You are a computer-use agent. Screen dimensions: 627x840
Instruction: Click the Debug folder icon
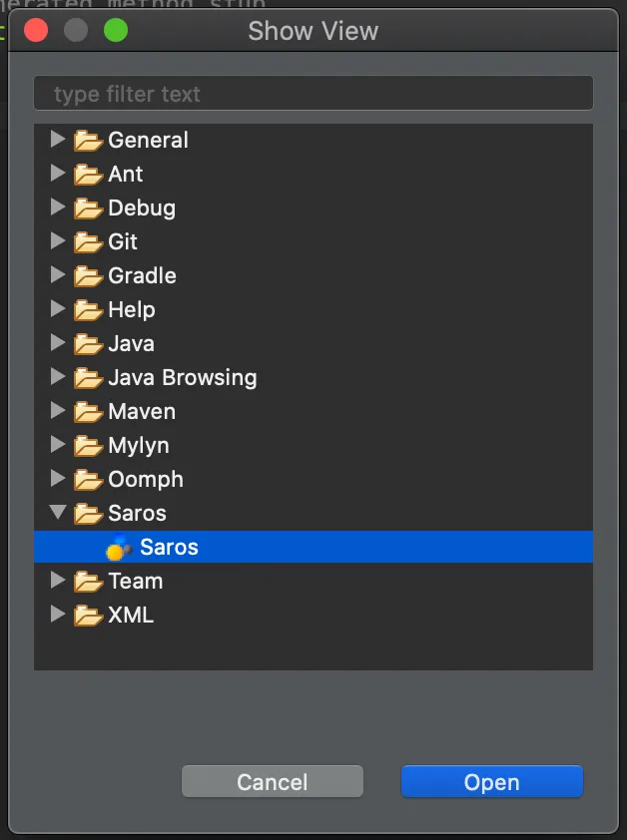(89, 209)
